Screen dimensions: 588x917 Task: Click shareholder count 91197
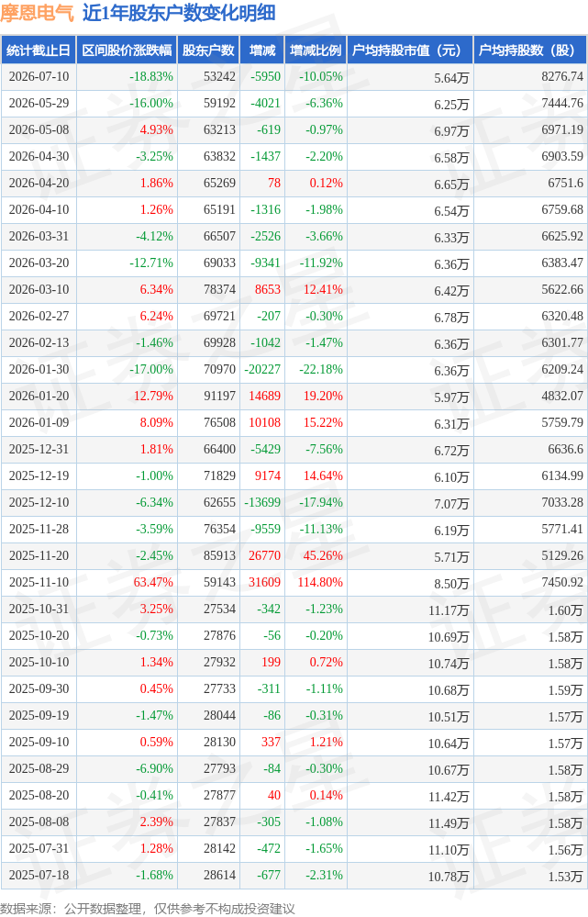point(219,396)
